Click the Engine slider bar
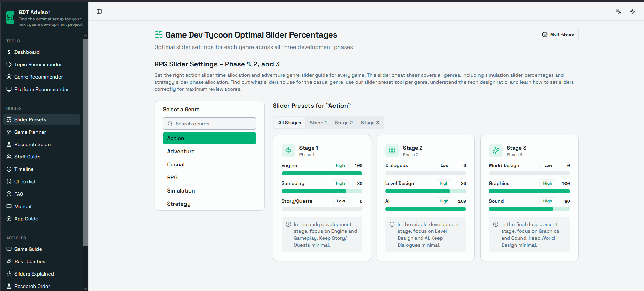The height and width of the screenshot is (291, 644). (322, 173)
